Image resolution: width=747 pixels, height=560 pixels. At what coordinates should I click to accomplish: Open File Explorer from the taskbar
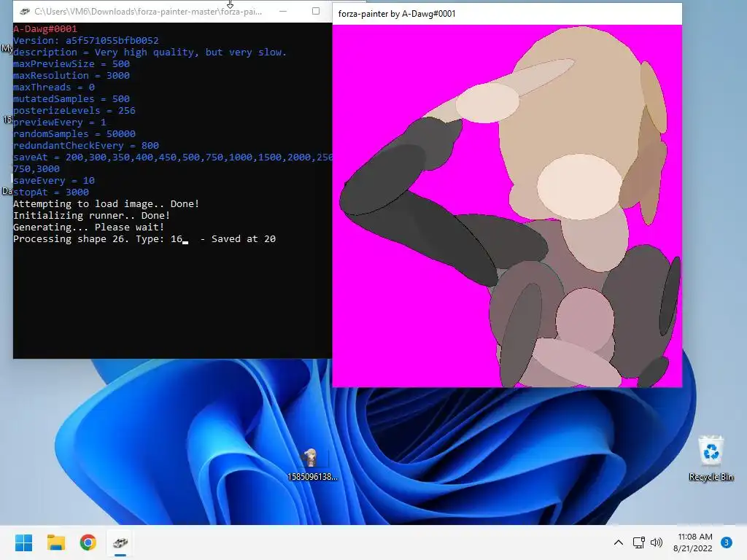[55, 542]
